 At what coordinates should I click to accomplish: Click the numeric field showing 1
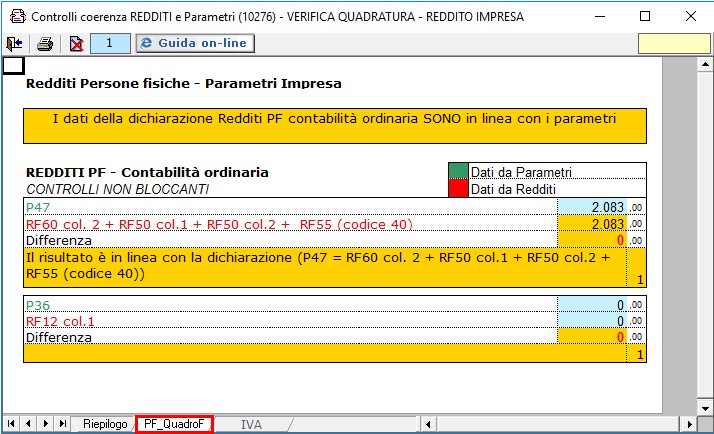tap(110, 43)
